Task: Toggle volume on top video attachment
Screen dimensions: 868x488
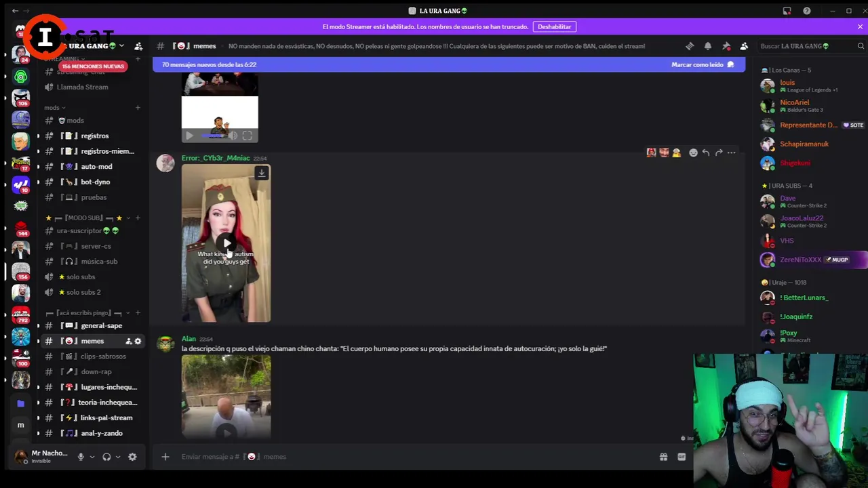Action: pos(233,136)
